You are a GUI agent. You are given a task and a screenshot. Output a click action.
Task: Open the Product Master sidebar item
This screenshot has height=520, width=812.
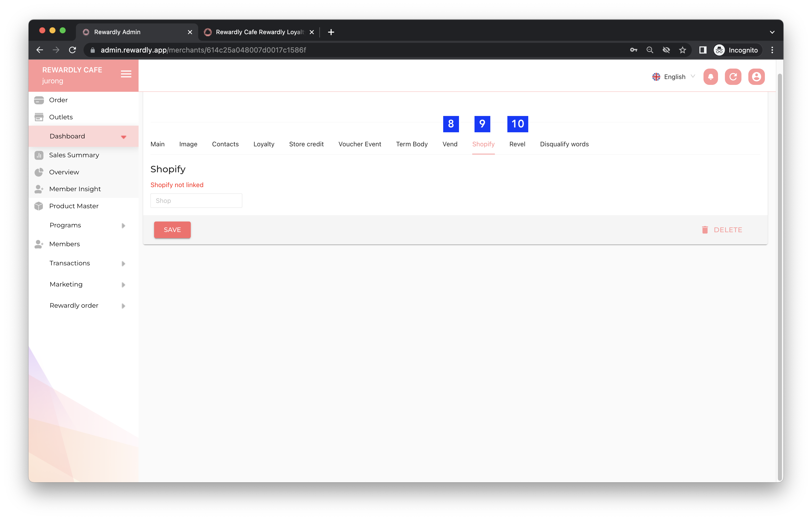(74, 206)
